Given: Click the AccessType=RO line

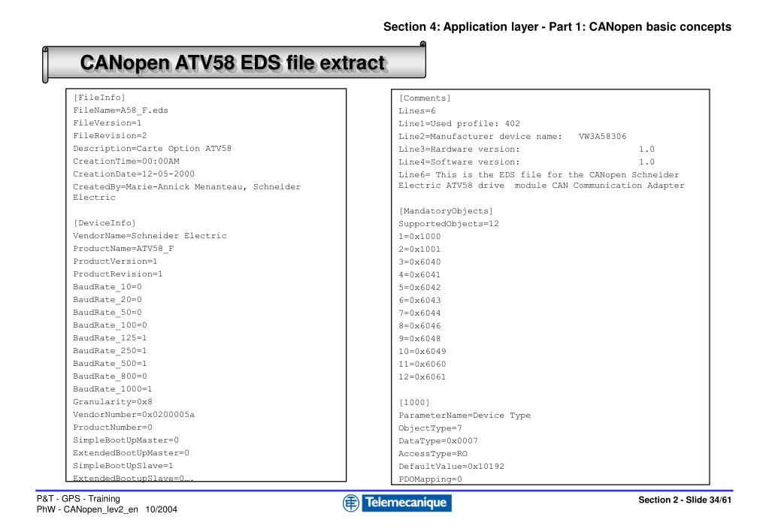Looking at the screenshot, I should [433, 454].
